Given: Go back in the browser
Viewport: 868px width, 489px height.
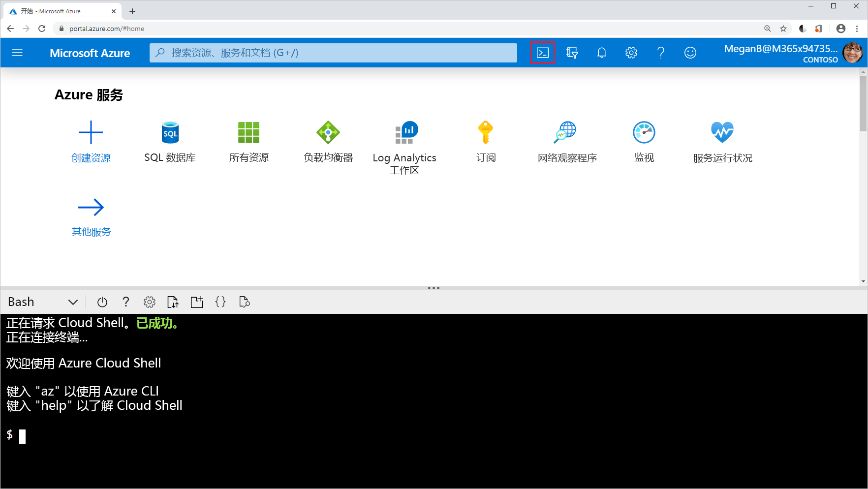Looking at the screenshot, I should (10, 29).
